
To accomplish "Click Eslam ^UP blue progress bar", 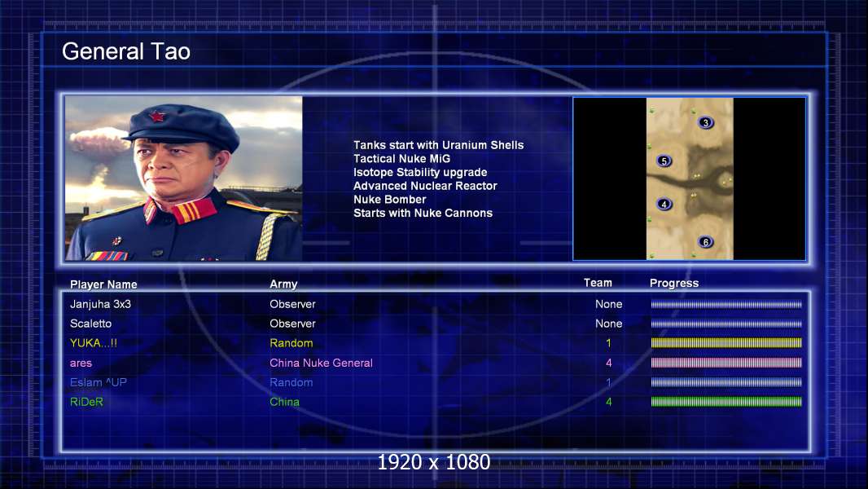I will [x=726, y=382].
